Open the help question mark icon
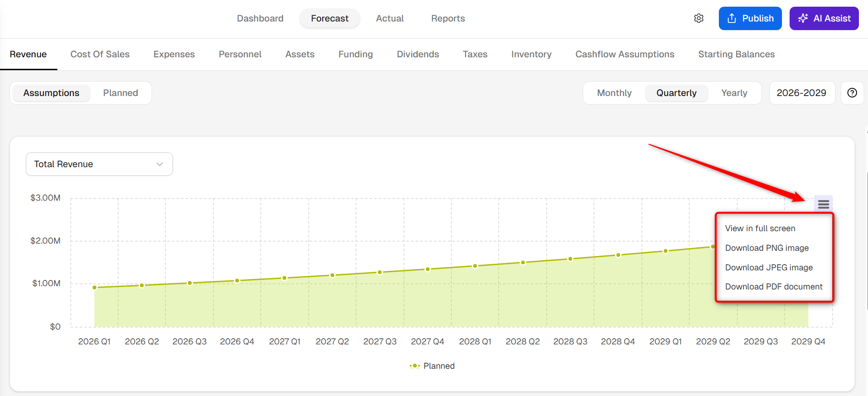The width and height of the screenshot is (868, 396). click(x=852, y=93)
